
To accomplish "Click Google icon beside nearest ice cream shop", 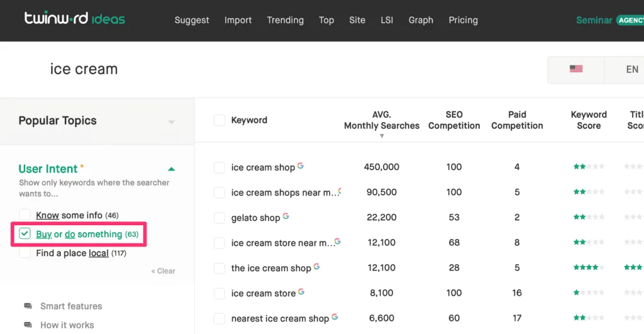I will [x=335, y=317].
